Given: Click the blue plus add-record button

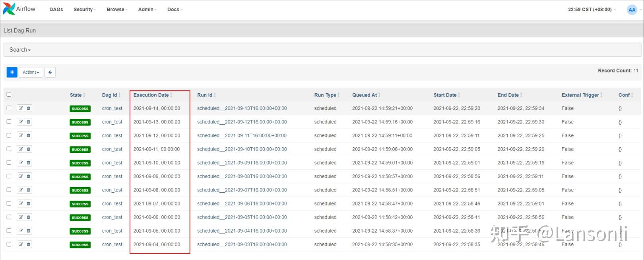Looking at the screenshot, I should [12, 72].
